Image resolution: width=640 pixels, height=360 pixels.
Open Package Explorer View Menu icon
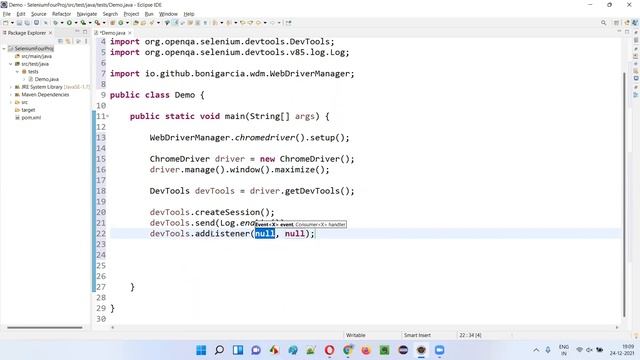[86, 41]
